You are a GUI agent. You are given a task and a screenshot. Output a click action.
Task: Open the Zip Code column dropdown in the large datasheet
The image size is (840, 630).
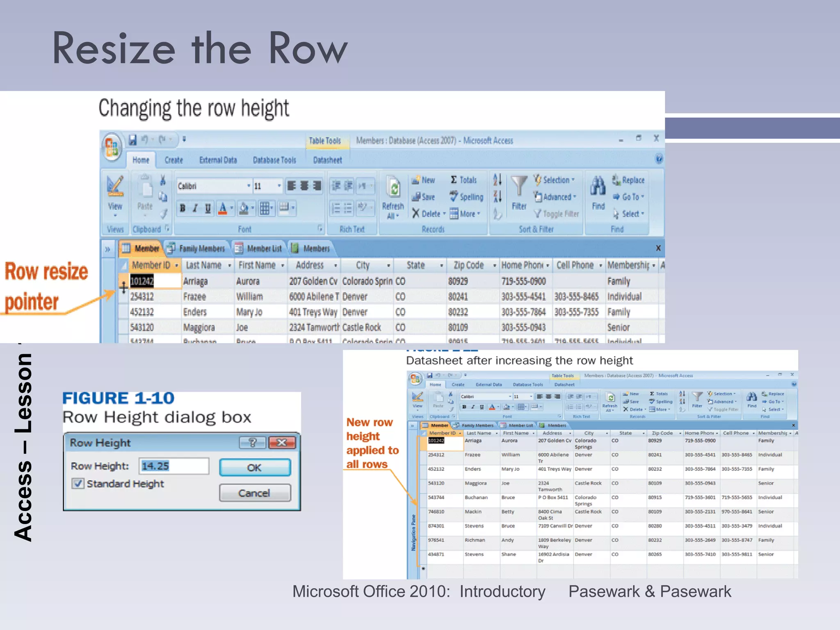point(494,266)
